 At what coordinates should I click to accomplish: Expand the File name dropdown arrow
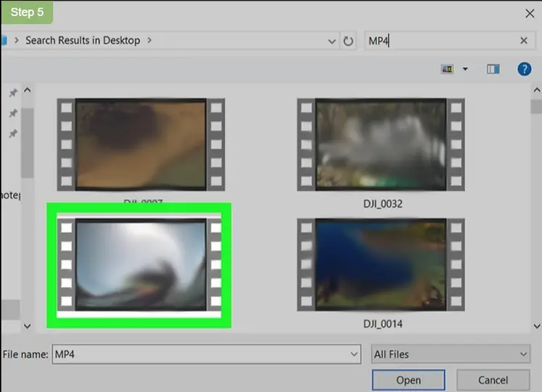pyautogui.click(x=354, y=354)
